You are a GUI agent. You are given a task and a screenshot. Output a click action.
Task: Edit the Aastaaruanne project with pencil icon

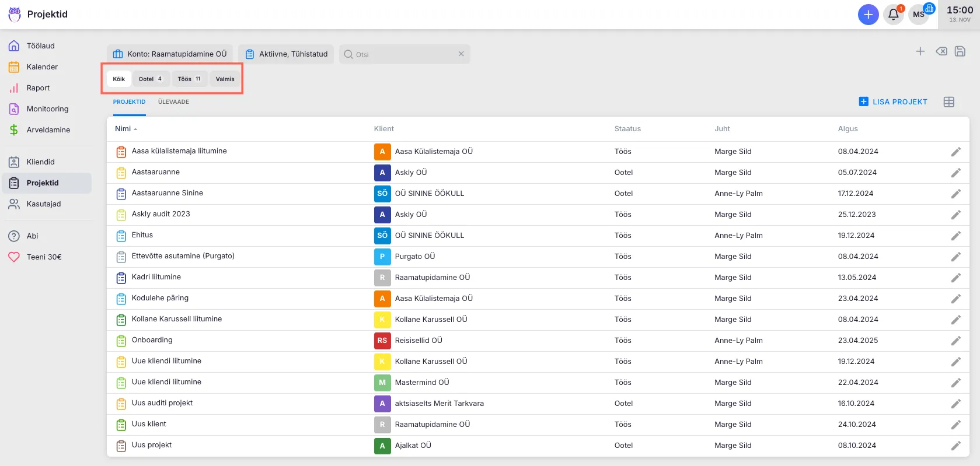955,173
